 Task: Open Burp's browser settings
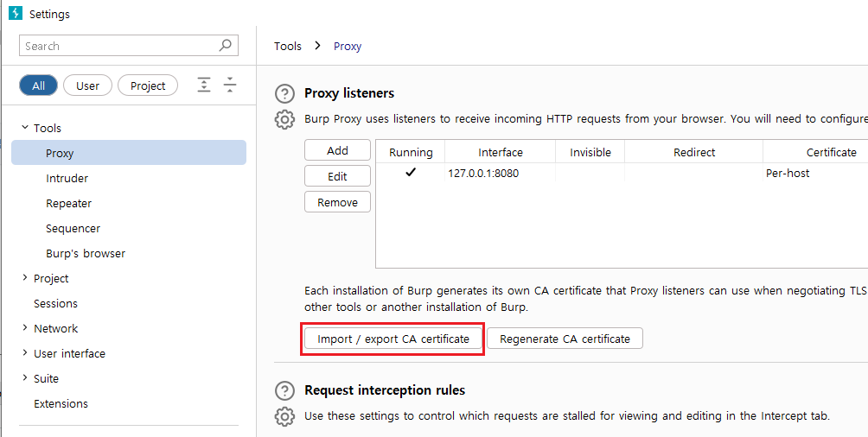pyautogui.click(x=86, y=253)
